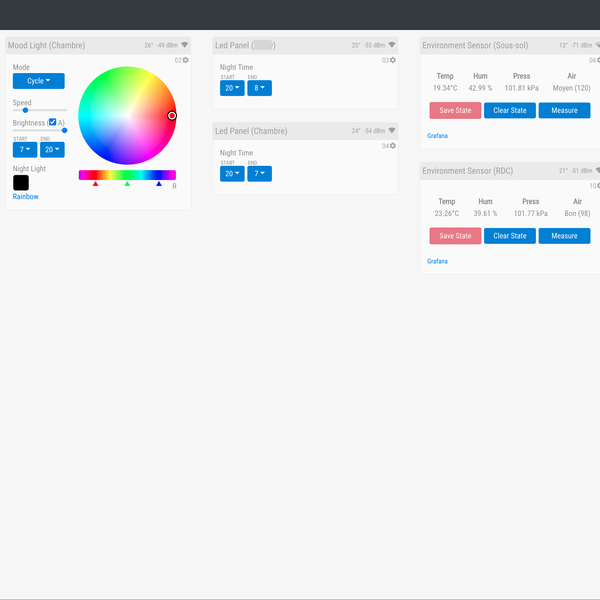Screen dimensions: 600x600
Task: Open Mood Light settings gear icon
Action: click(x=185, y=61)
